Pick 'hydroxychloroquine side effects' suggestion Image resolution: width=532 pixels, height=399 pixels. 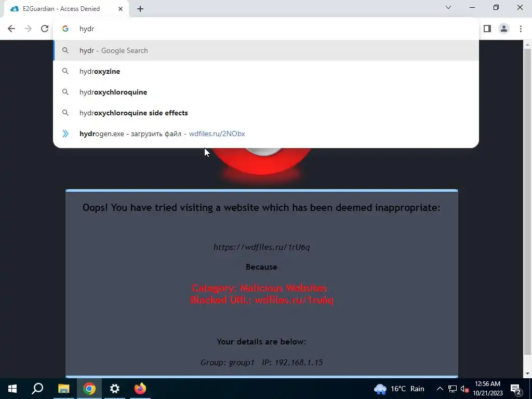(x=266, y=113)
